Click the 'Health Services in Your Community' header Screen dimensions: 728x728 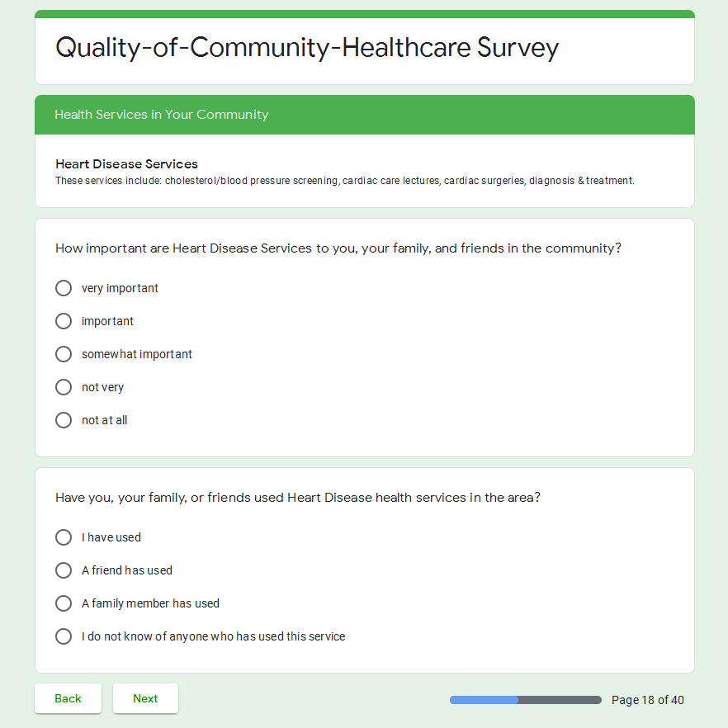[x=162, y=115]
